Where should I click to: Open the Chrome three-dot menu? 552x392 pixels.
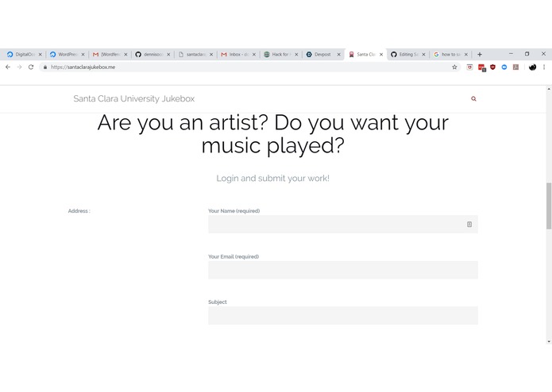[544, 67]
